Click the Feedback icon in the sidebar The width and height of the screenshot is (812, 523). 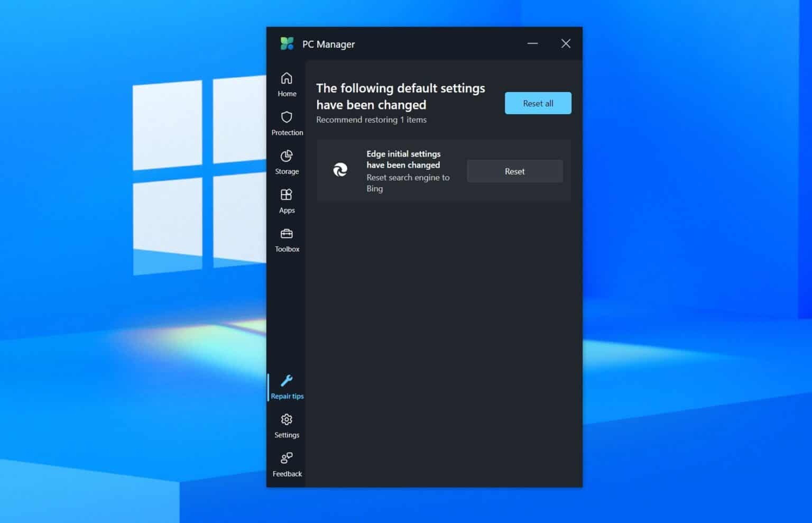(287, 458)
